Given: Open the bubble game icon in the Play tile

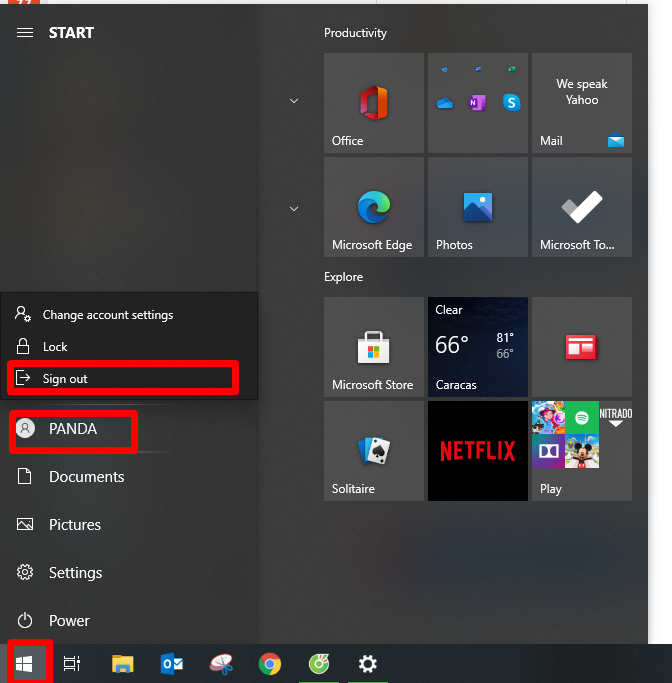Looking at the screenshot, I should 548,418.
